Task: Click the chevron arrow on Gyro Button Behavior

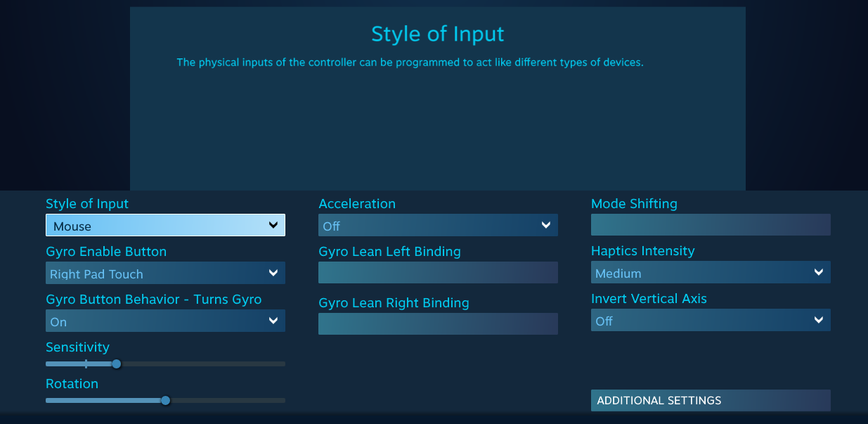Action: tap(273, 321)
